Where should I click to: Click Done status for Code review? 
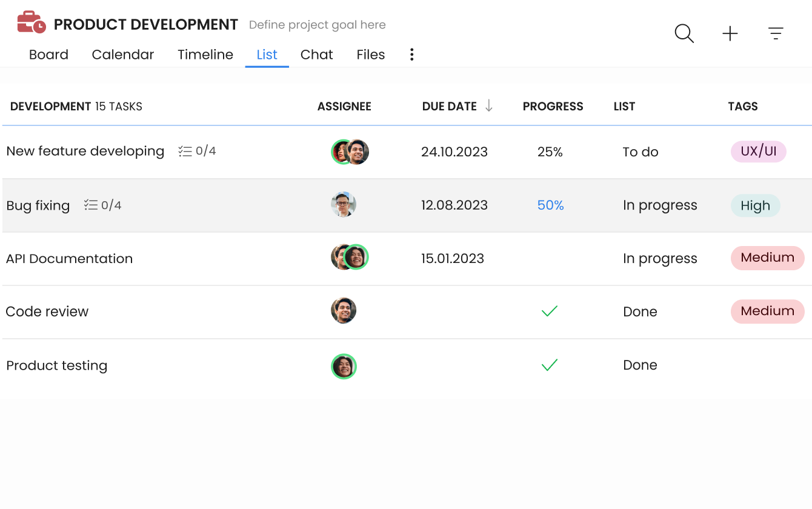(x=640, y=311)
